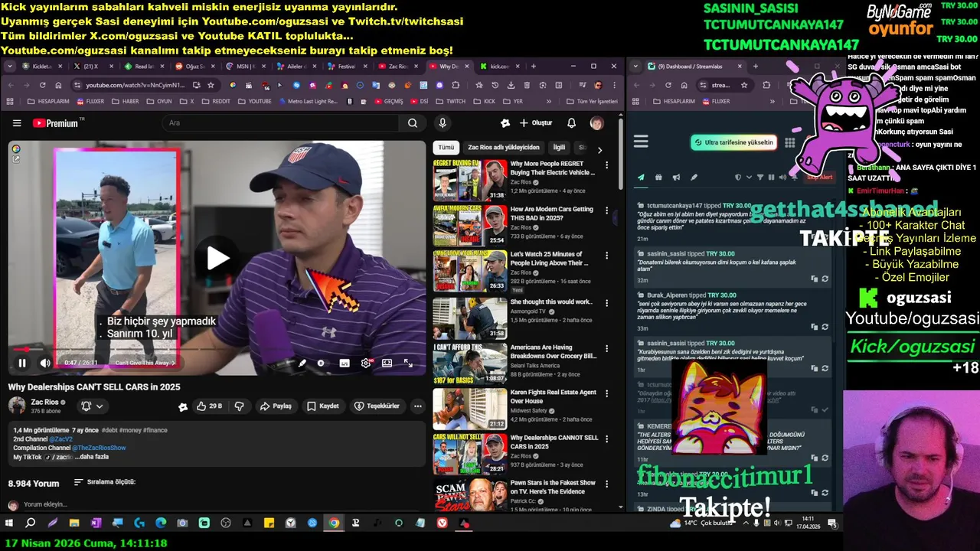This screenshot has width=980, height=551.
Task: Open the filter funnel in Streamlabs events
Action: click(x=760, y=178)
